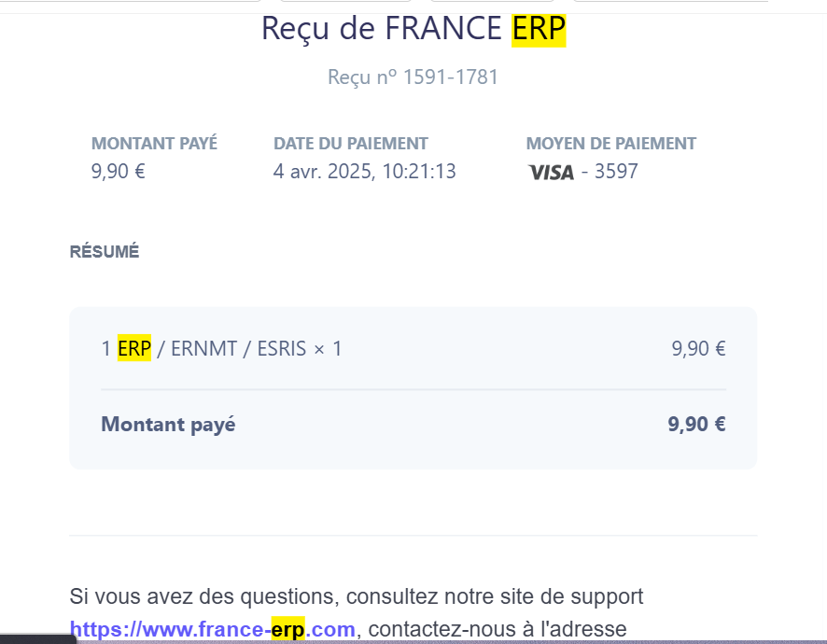Click the 'Si vous avez des questions' sentence
Screen dimensions: 827x644
202,596
